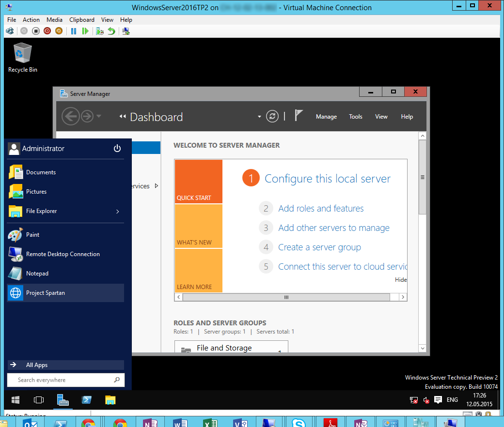Click the power icon beside Administrator
Image resolution: width=504 pixels, height=427 pixels.
[117, 149]
